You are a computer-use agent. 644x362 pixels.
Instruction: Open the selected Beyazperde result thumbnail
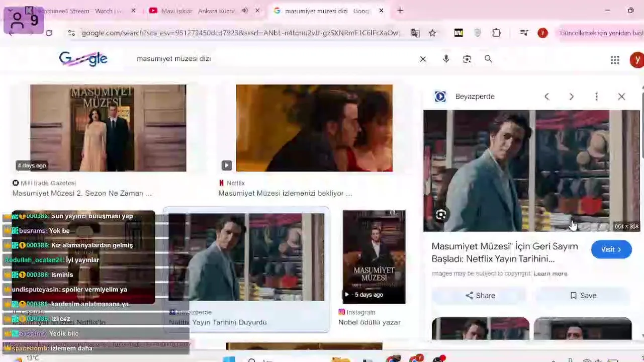pyautogui.click(x=246, y=257)
